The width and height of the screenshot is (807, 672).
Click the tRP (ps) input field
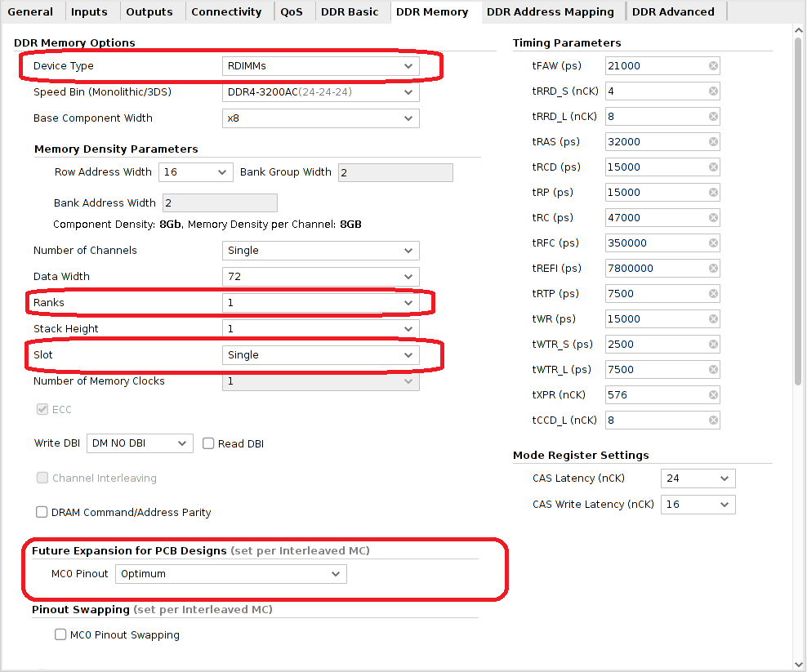[x=655, y=193]
